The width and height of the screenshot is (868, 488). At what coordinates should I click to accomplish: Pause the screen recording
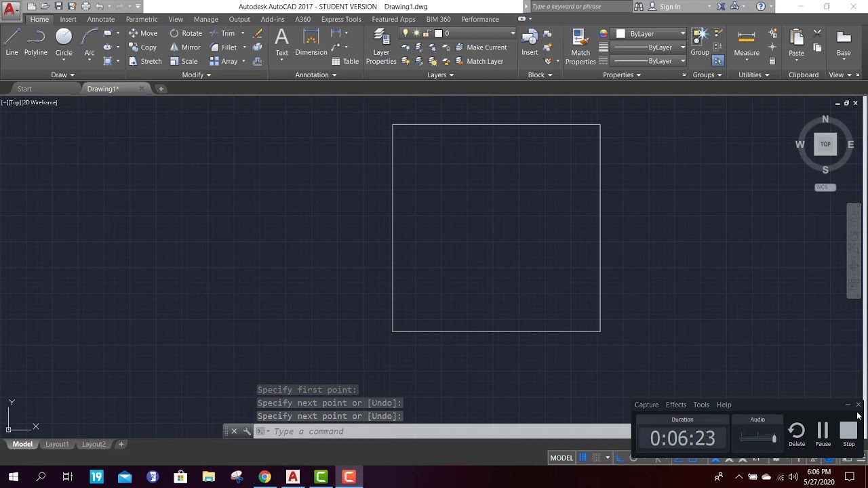point(823,434)
